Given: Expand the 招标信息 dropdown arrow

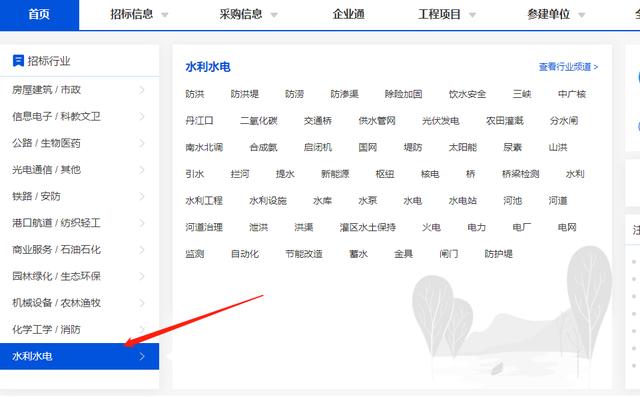Looking at the screenshot, I should tap(165, 15).
